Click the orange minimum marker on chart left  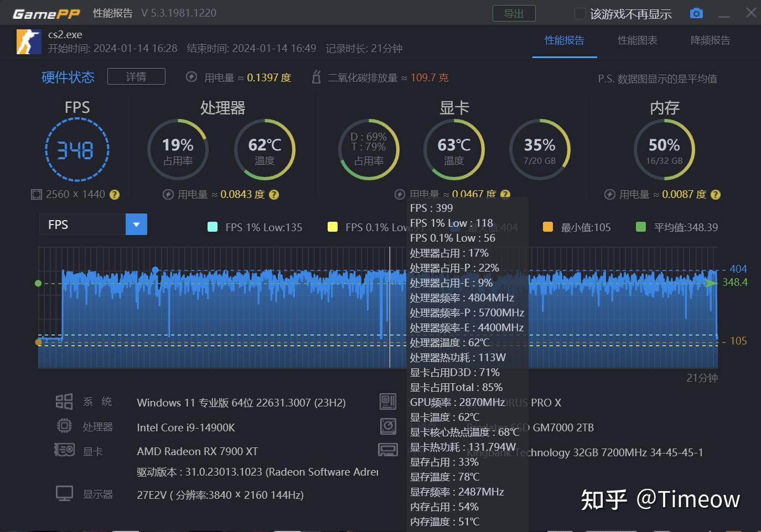38,342
